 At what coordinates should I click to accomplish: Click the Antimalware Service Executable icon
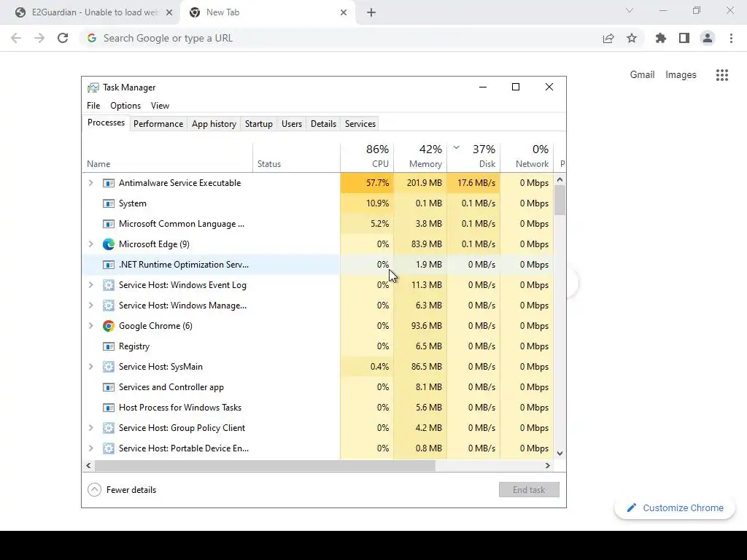(109, 183)
